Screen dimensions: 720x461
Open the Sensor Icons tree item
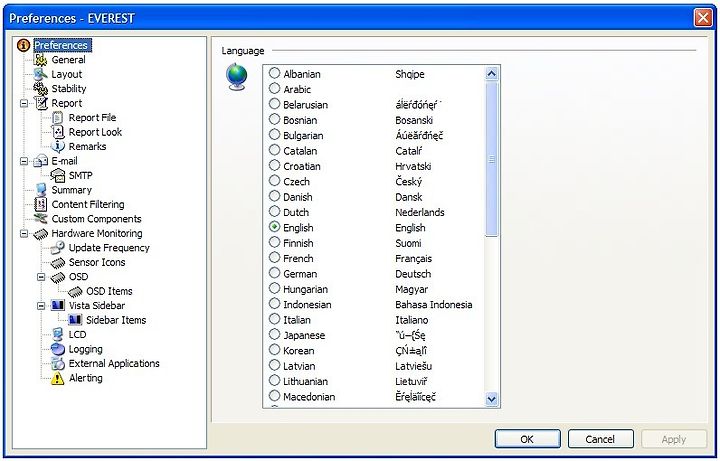click(x=97, y=262)
